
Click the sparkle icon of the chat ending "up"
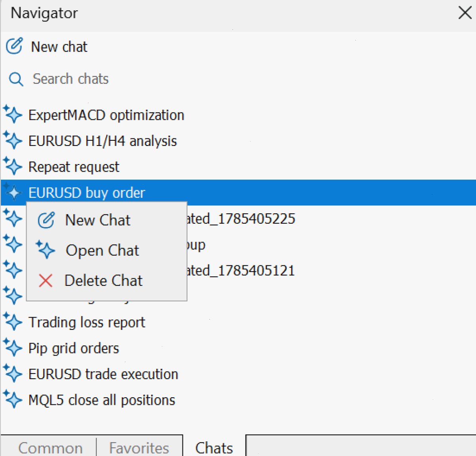pos(13,244)
